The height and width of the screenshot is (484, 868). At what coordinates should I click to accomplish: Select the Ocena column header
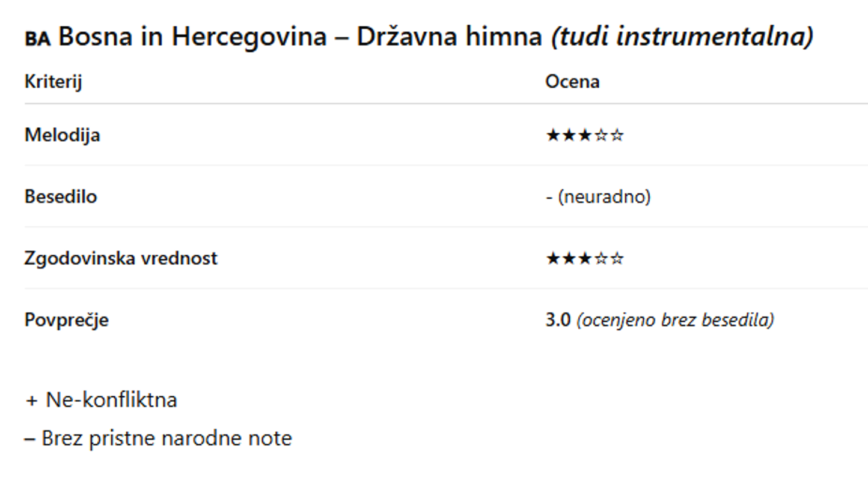pos(572,82)
